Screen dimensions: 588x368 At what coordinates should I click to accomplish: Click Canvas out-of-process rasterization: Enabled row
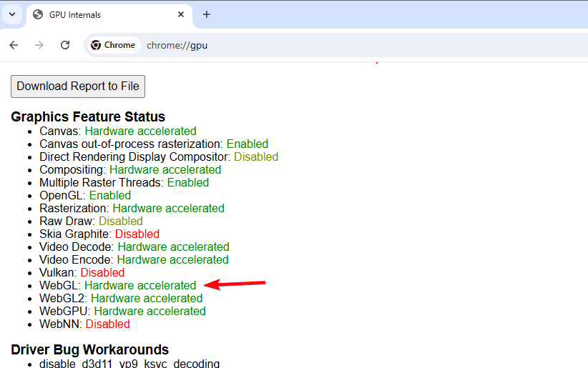[154, 144]
